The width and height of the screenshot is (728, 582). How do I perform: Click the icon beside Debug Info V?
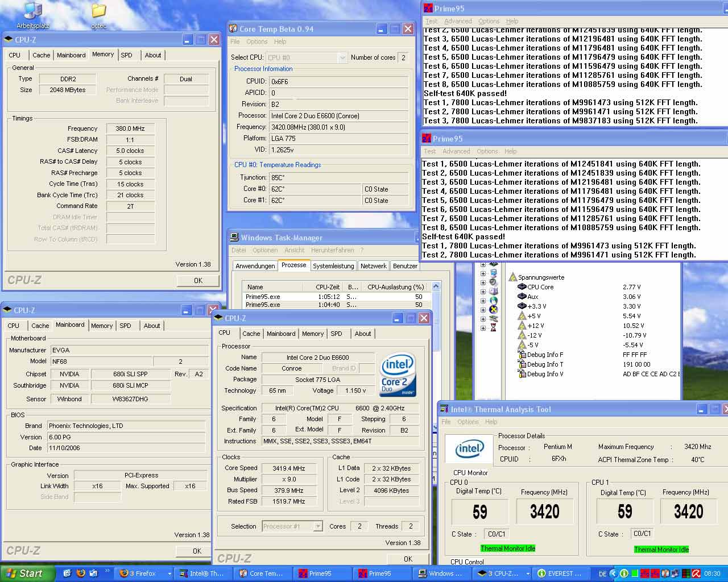tap(522, 374)
